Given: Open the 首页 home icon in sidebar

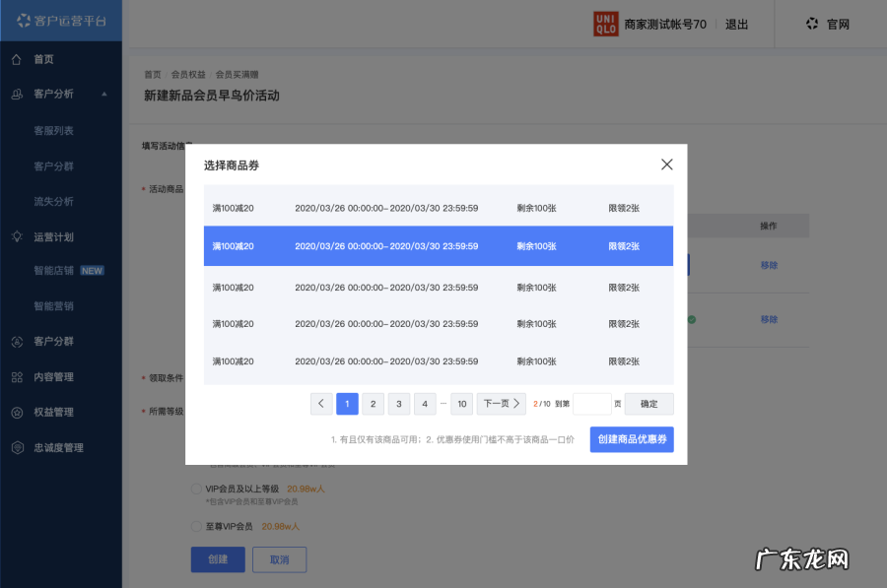Looking at the screenshot, I should coord(17,59).
